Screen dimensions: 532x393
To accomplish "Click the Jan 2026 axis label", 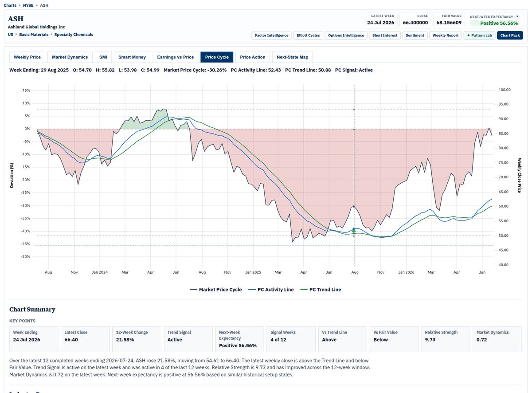I will [406, 272].
